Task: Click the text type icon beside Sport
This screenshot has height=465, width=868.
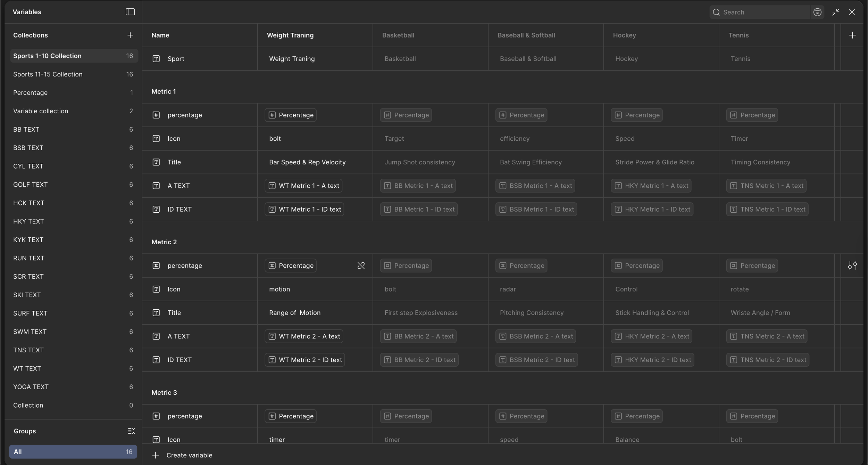Action: (x=156, y=59)
